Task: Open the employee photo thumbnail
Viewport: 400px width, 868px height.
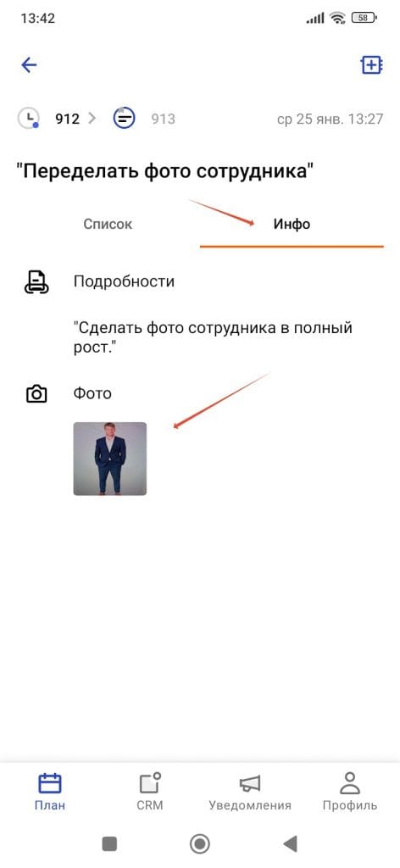Action: click(110, 459)
